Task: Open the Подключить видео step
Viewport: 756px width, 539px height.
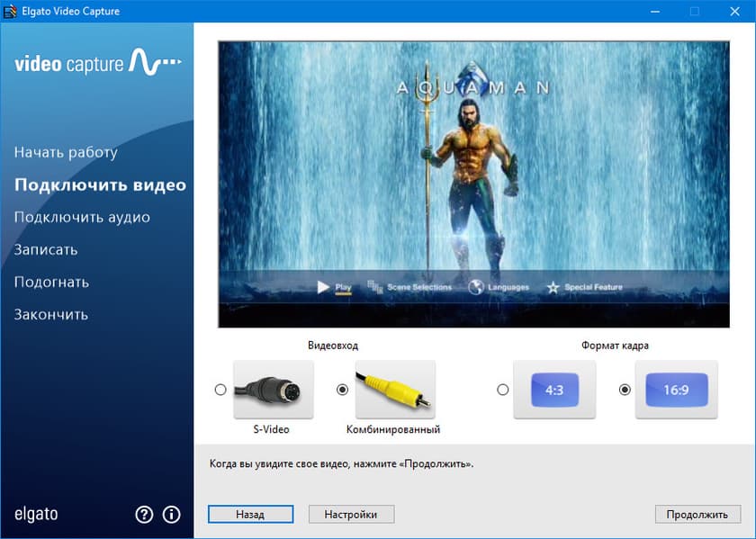Action: coord(100,185)
